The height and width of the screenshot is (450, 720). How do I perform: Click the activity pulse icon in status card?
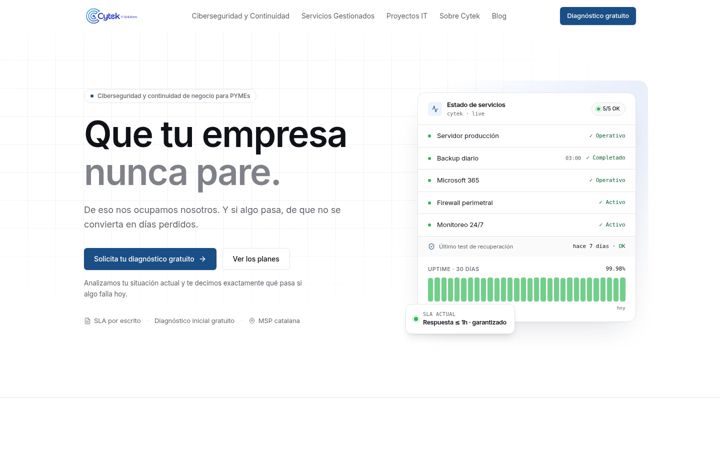(x=434, y=109)
